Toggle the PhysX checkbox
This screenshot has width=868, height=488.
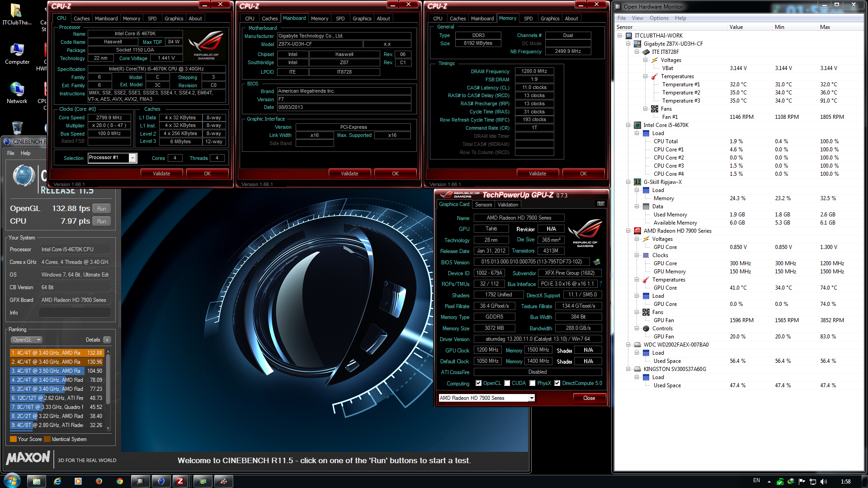tap(533, 383)
